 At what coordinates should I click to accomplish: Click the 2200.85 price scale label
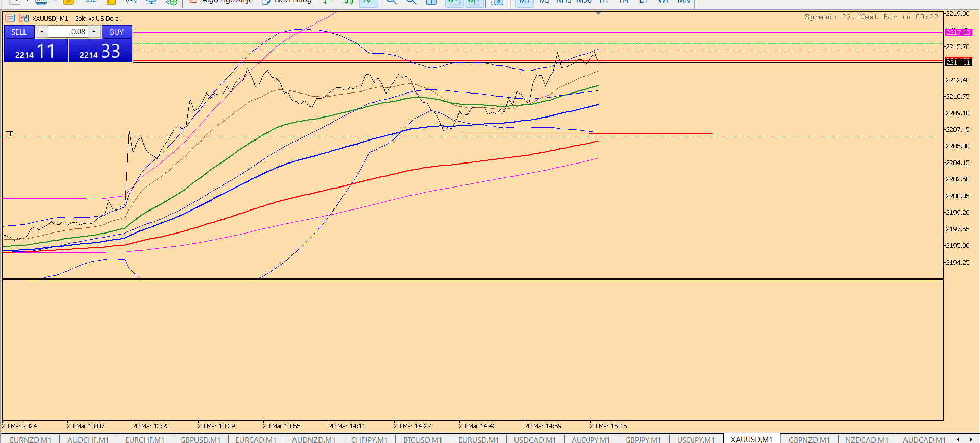tap(958, 196)
